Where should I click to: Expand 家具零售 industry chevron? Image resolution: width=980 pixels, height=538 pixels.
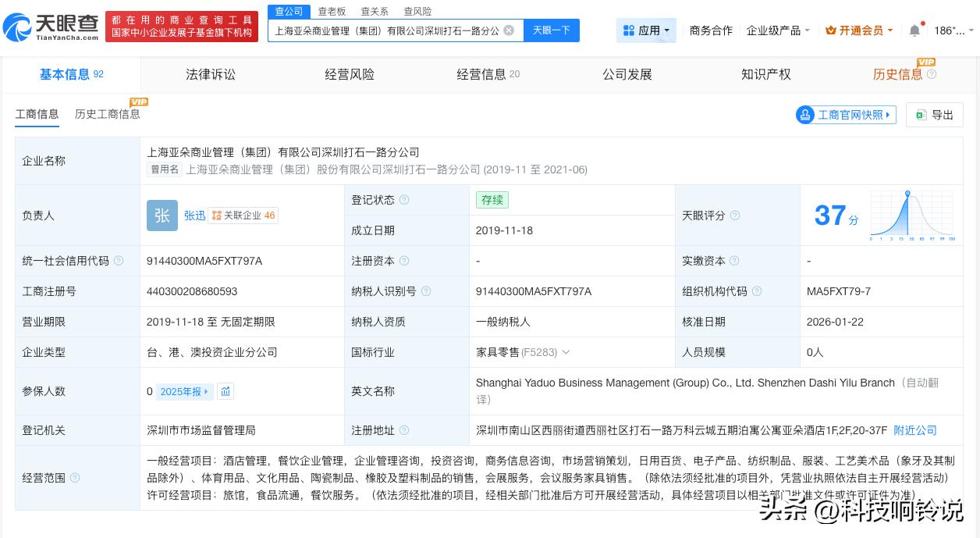[566, 352]
